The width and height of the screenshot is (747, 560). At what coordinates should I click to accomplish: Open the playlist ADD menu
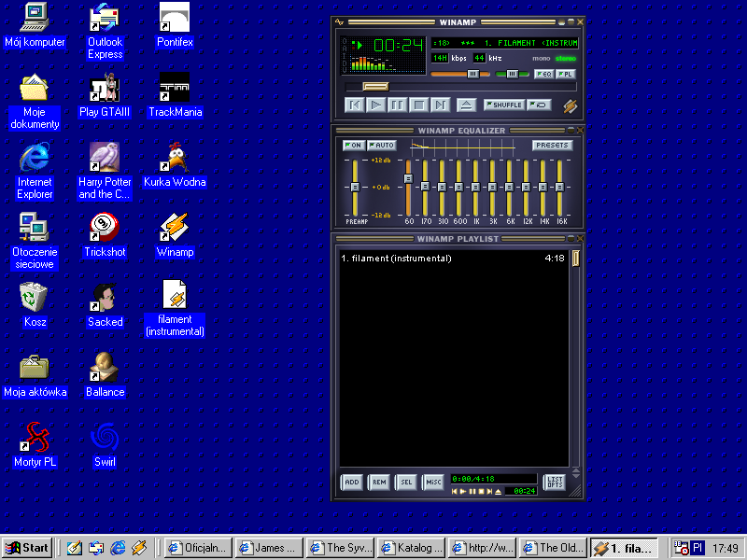pos(352,483)
